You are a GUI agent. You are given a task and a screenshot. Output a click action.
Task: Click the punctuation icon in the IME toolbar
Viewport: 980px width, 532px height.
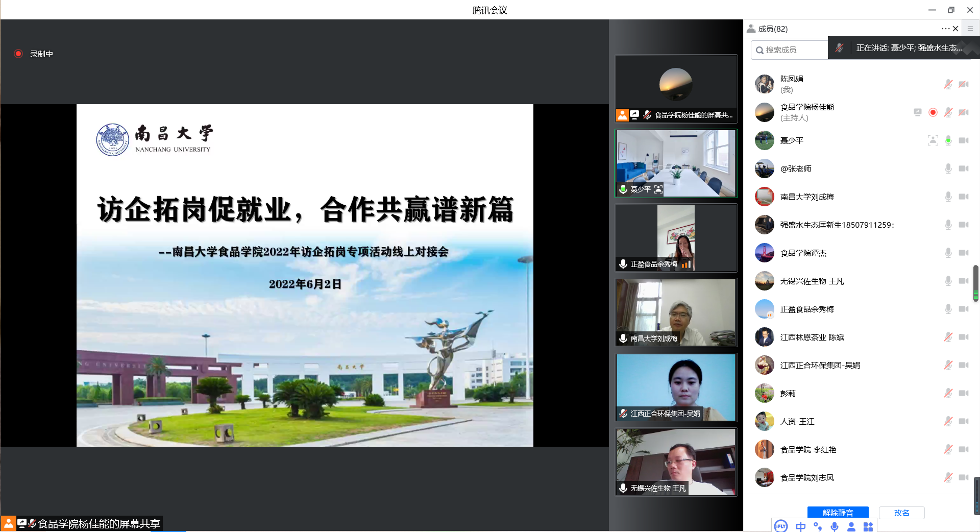pos(818,526)
